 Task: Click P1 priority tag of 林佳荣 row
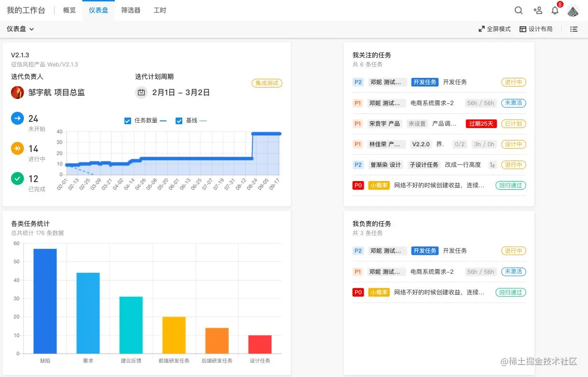pos(358,144)
